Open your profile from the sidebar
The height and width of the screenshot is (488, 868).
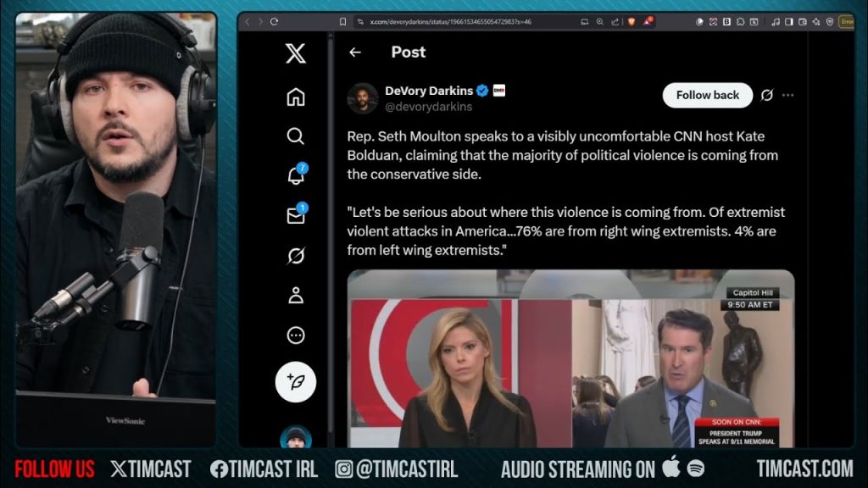[x=295, y=296]
